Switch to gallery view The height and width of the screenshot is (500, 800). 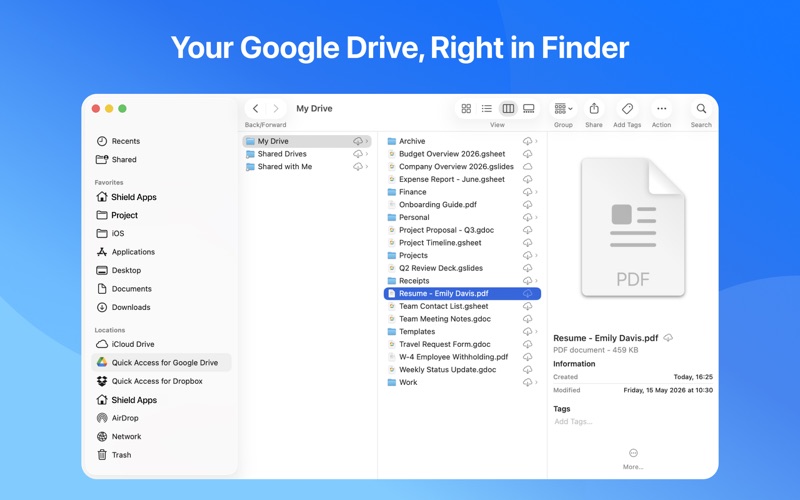pyautogui.click(x=529, y=108)
